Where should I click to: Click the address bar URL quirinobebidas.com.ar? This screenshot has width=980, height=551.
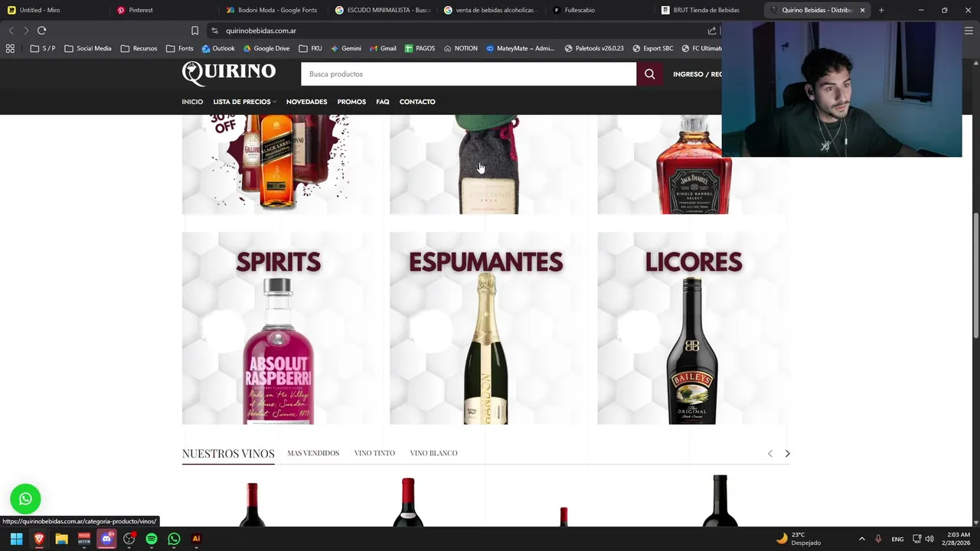tap(261, 31)
